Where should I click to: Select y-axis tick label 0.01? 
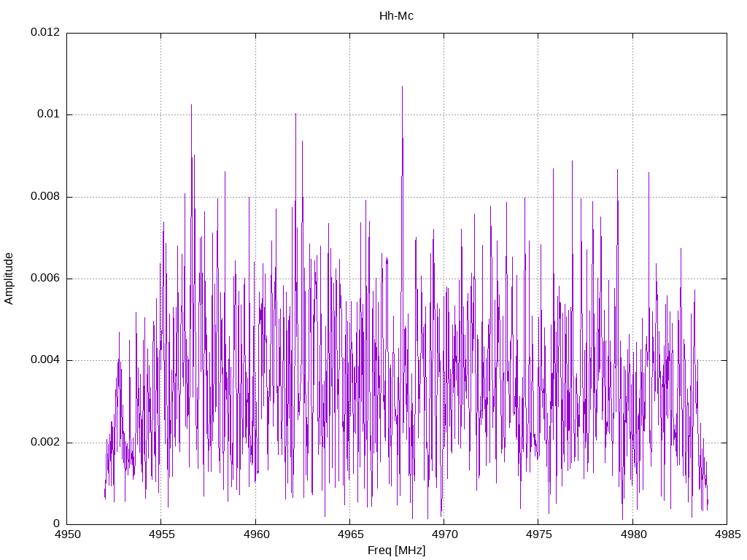pyautogui.click(x=49, y=114)
